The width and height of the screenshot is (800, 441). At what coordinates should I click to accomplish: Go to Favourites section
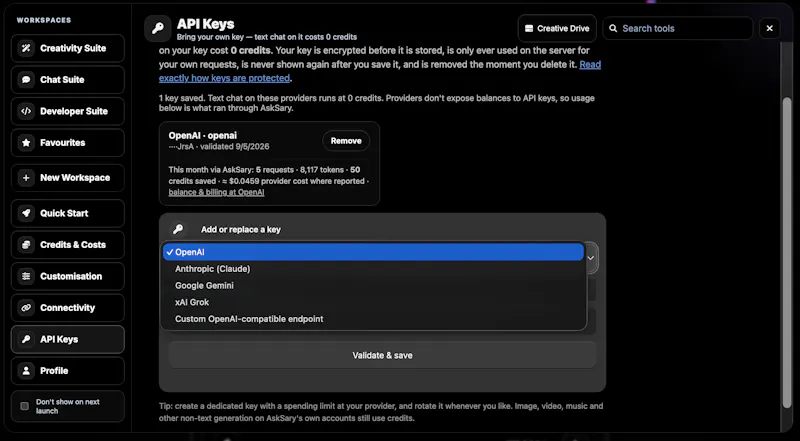[68, 143]
